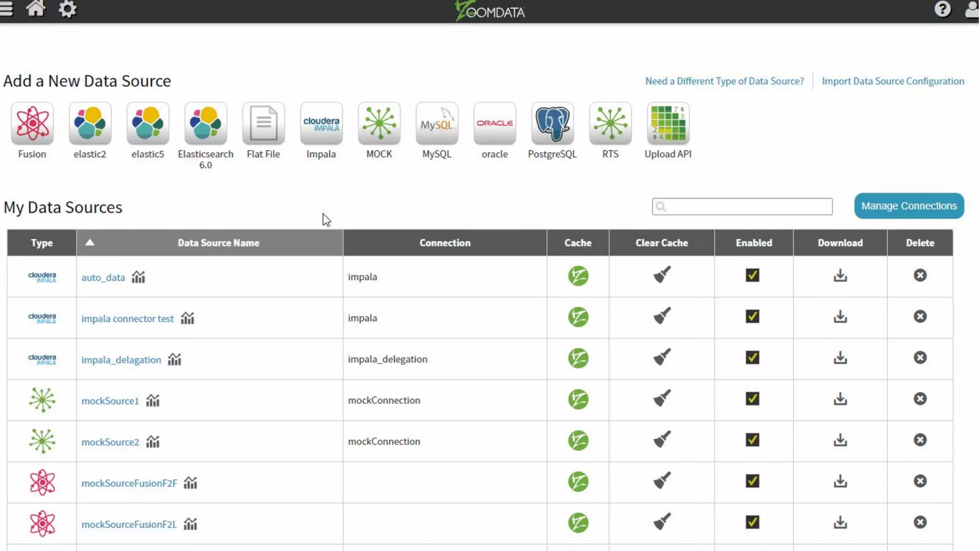Disable the auto_data source checkbox
The image size is (980, 551).
tap(752, 275)
